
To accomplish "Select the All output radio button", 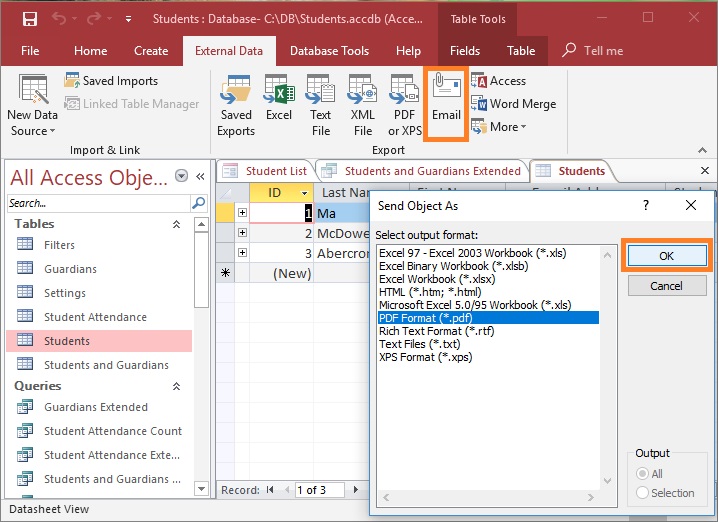I will tap(642, 473).
